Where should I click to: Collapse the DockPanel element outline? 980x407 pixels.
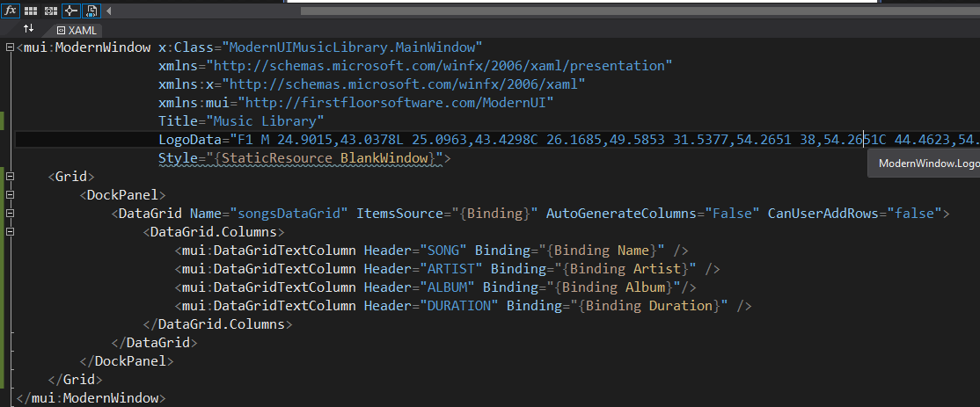(10, 195)
